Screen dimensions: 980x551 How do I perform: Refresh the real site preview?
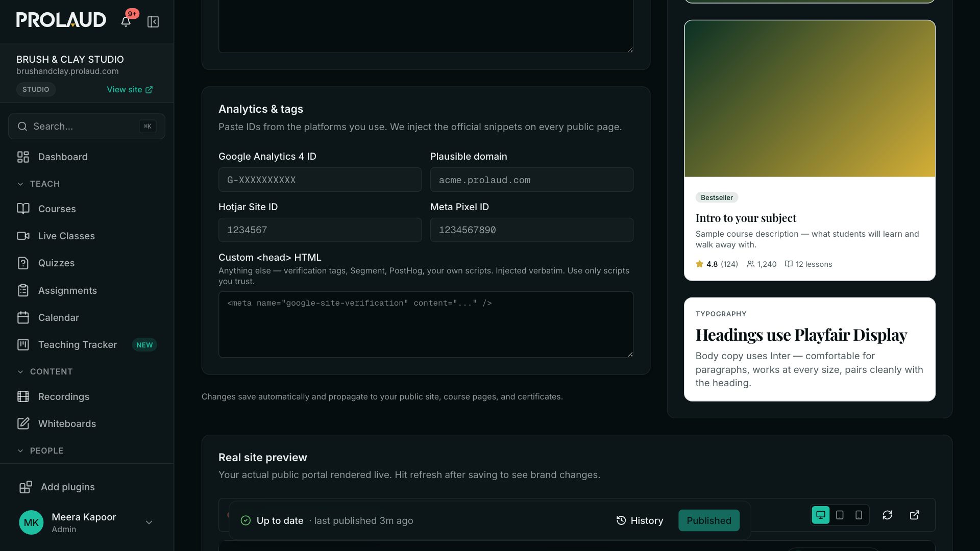pyautogui.click(x=887, y=515)
